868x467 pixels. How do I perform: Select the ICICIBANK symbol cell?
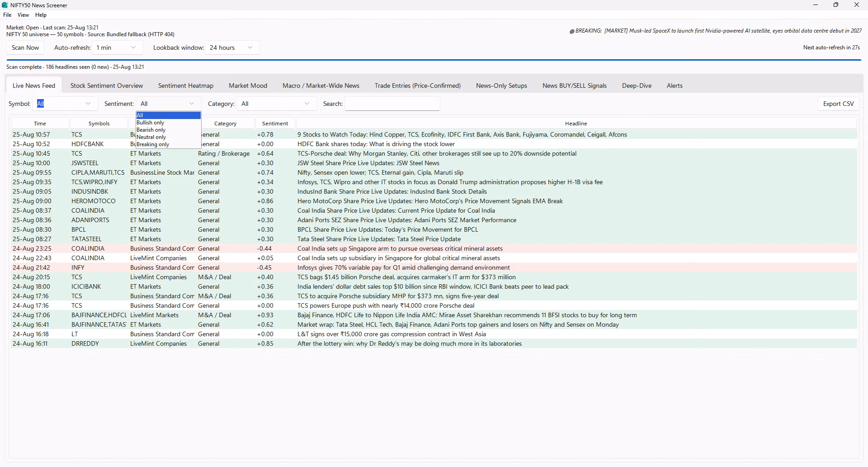86,286
